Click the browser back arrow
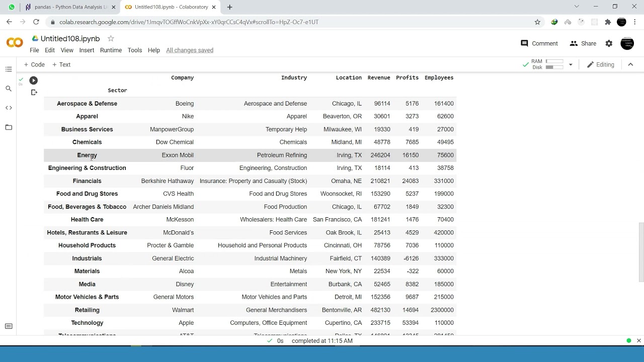 click(x=9, y=22)
